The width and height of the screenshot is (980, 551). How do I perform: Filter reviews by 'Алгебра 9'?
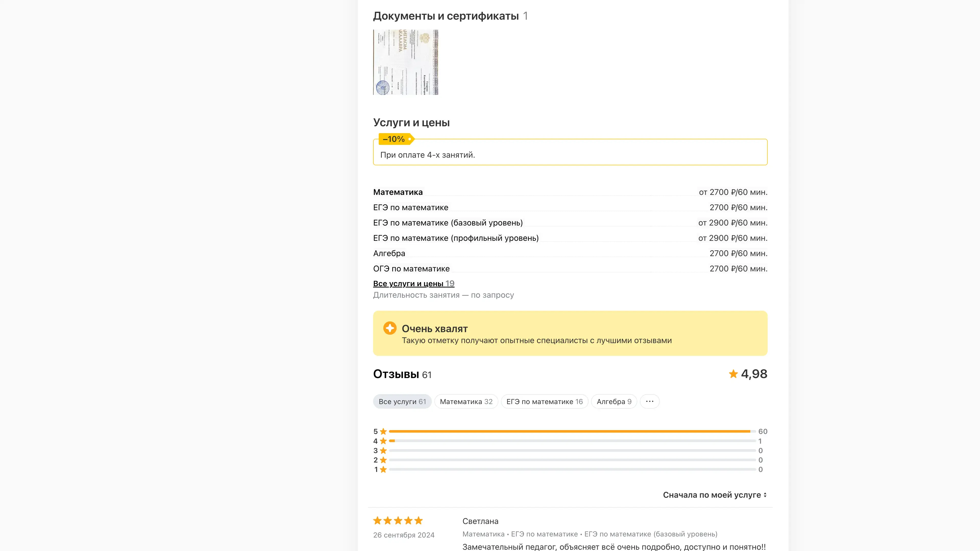pyautogui.click(x=614, y=402)
